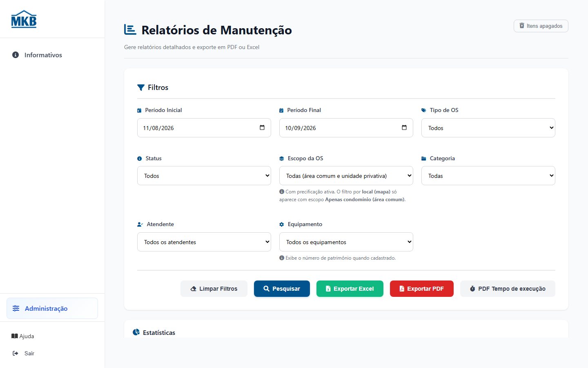Open the Categoria dropdown
The width and height of the screenshot is (588, 368).
(488, 176)
